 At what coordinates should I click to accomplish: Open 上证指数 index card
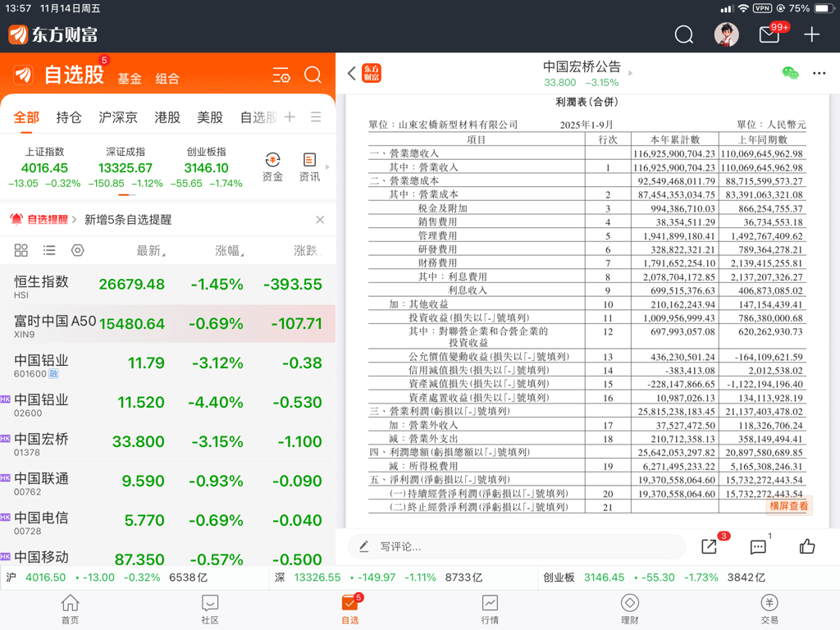(x=44, y=167)
